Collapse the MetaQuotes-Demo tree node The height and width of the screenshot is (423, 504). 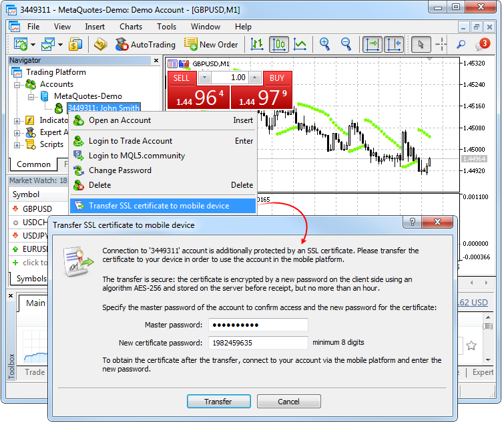click(31, 97)
